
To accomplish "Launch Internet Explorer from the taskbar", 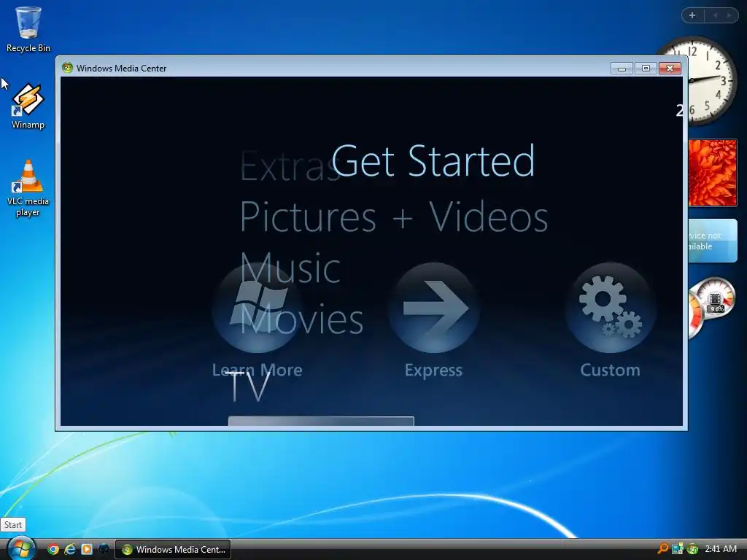I will 70,549.
